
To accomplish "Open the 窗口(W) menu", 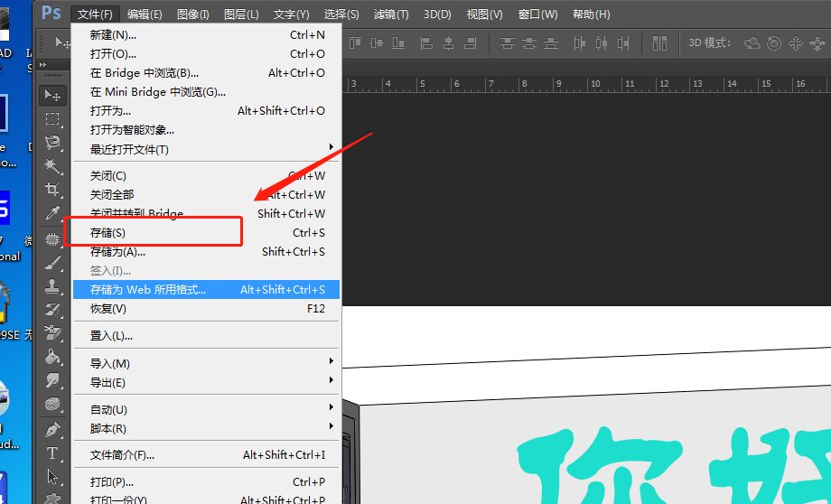I will 538,14.
